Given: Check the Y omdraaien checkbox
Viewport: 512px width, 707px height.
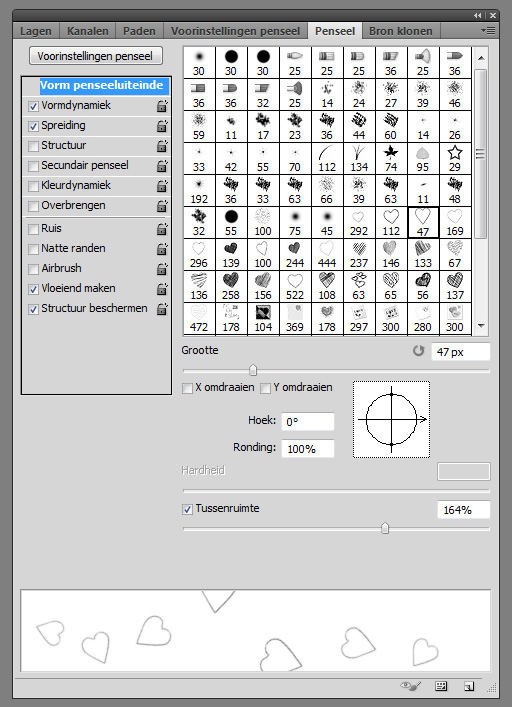Looking at the screenshot, I should click(265, 388).
